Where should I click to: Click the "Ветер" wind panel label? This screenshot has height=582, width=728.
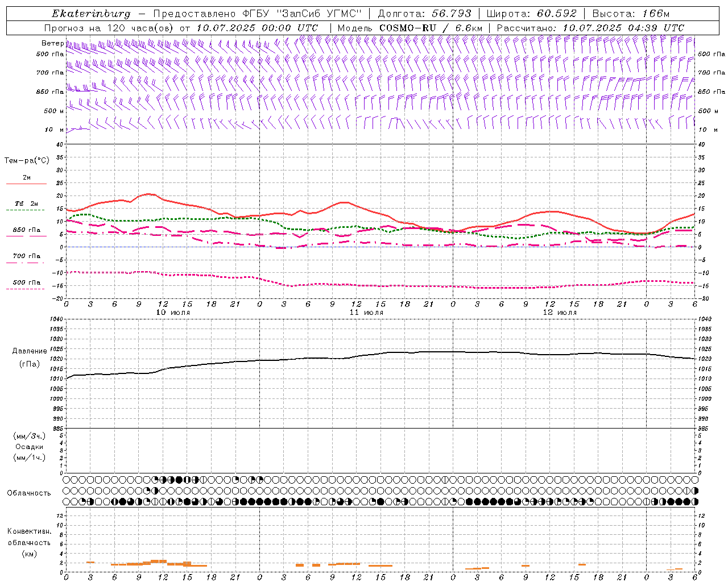52,43
